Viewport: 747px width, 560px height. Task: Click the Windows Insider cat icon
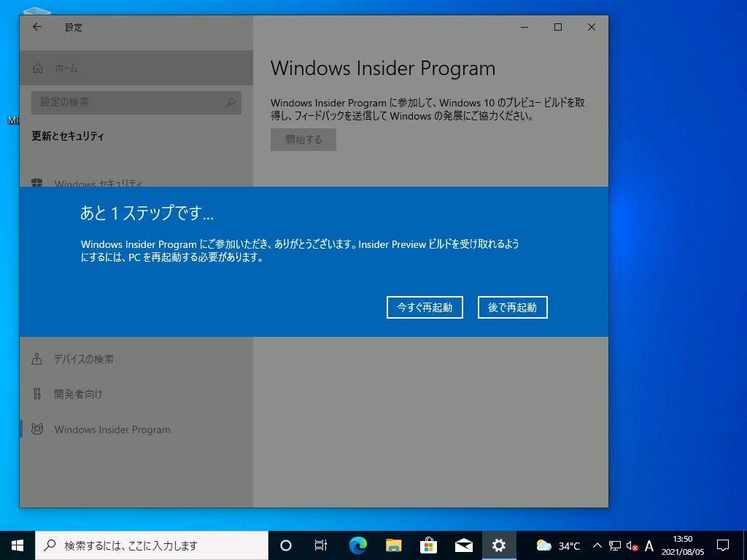tap(37, 429)
